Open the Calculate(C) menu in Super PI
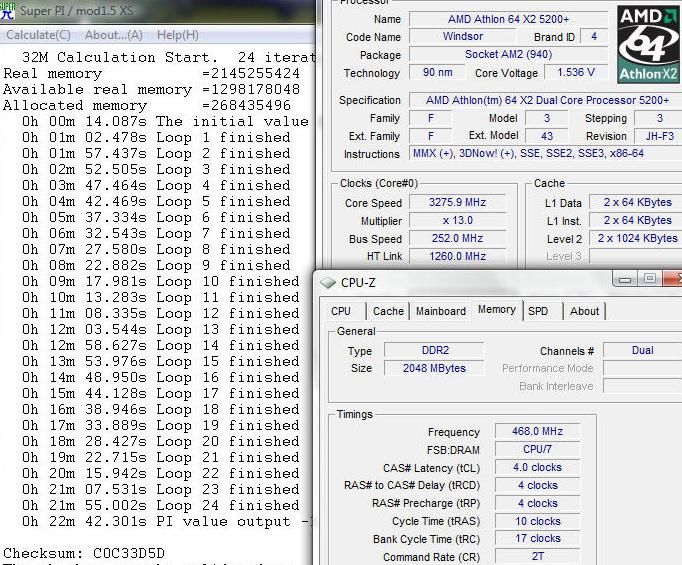Viewport: 682px width, 565px height. [38, 35]
